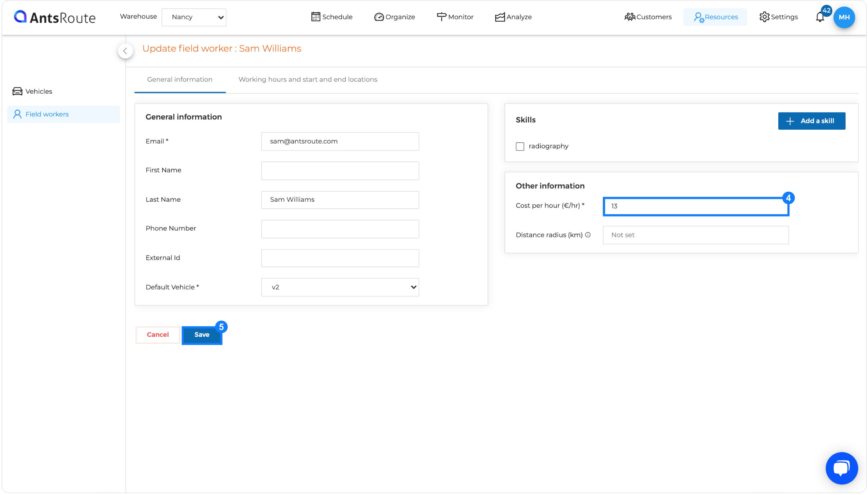
Task: Click the Cost per hour field
Action: click(696, 206)
